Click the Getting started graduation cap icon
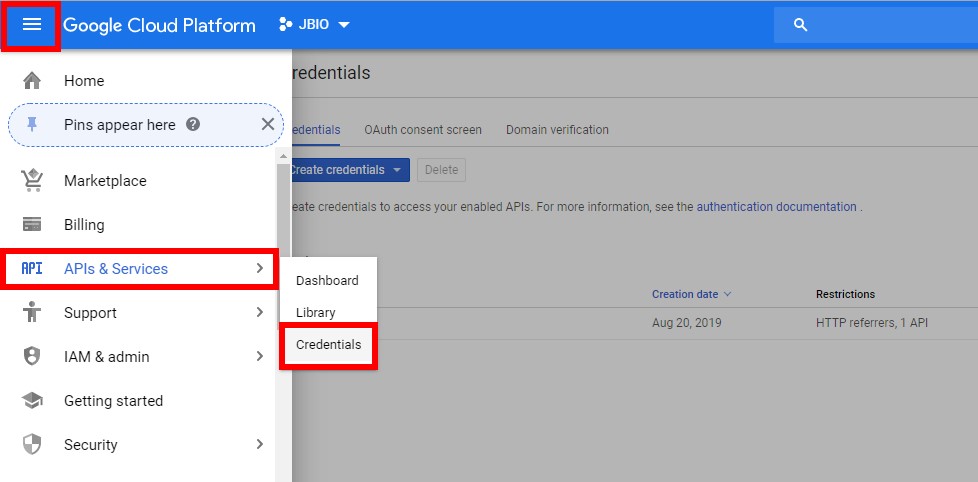 [32, 400]
